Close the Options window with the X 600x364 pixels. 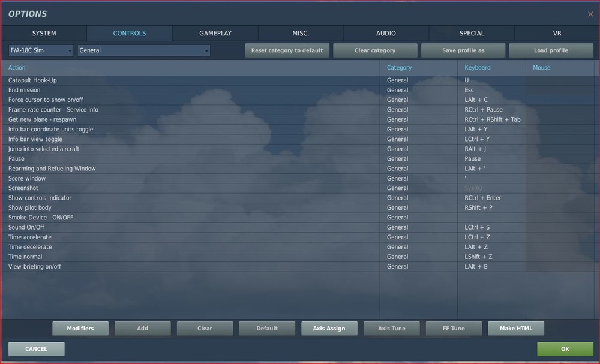pos(590,14)
